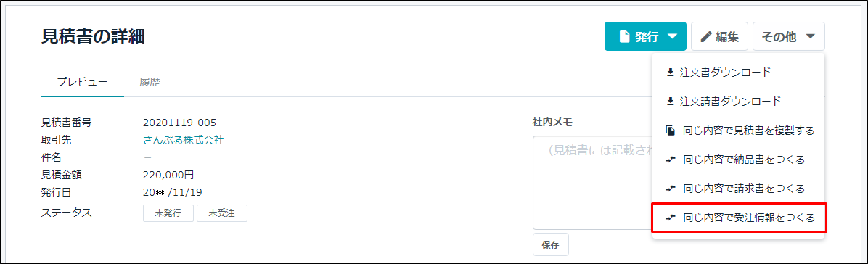The height and width of the screenshot is (264, 868).
Task: Click the arrows icon beside 納品書をつくる
Action: (x=671, y=160)
